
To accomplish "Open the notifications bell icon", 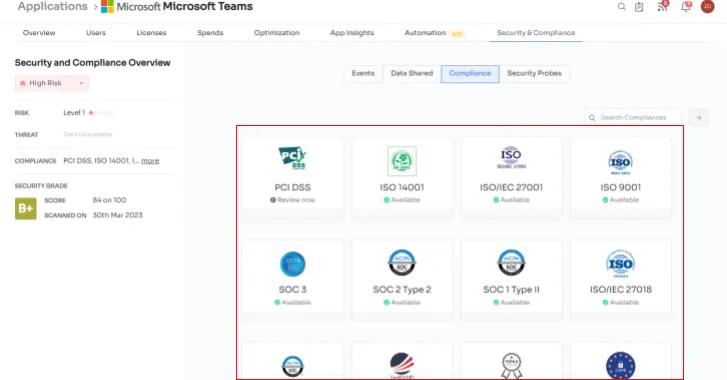I will (685, 6).
